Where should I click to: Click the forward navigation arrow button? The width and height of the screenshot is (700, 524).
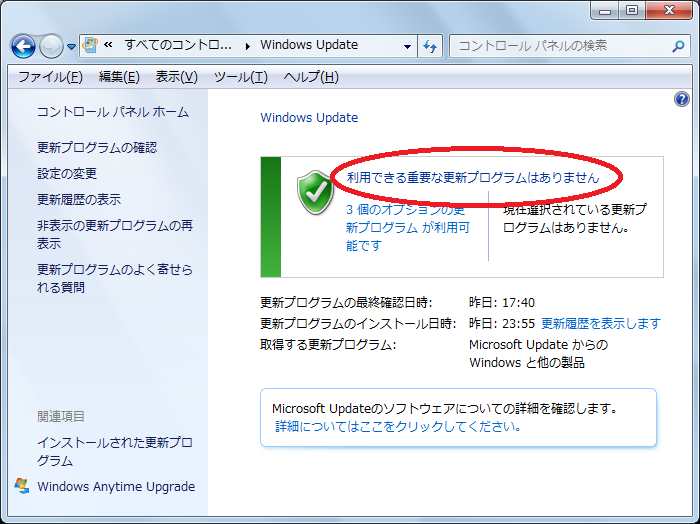[x=52, y=46]
